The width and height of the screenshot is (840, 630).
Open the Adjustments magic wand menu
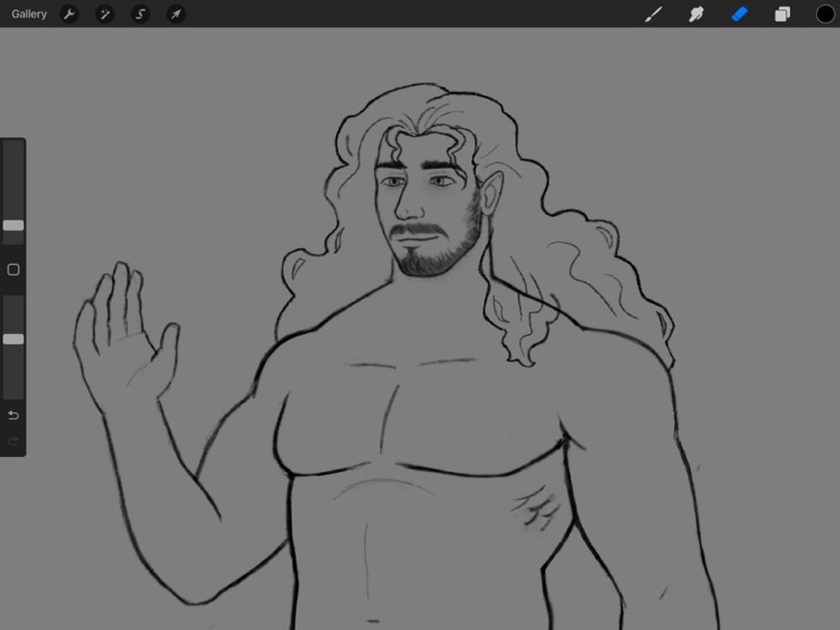[x=105, y=13]
